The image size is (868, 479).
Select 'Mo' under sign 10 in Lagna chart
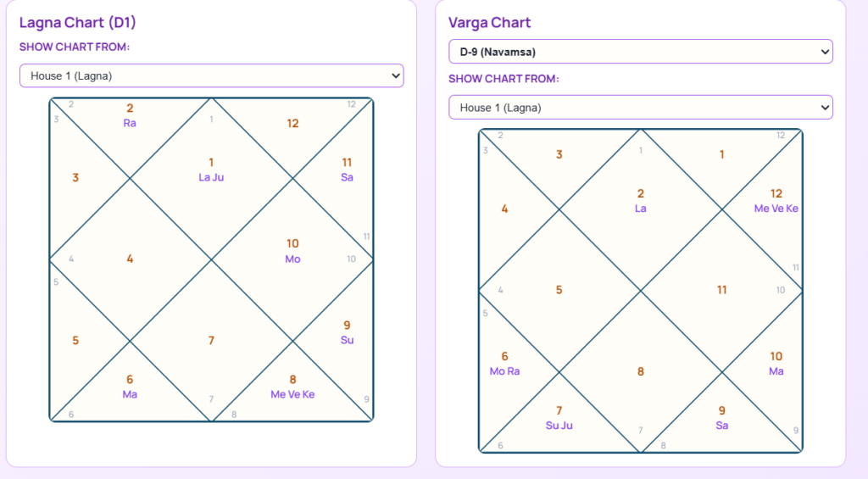point(292,259)
